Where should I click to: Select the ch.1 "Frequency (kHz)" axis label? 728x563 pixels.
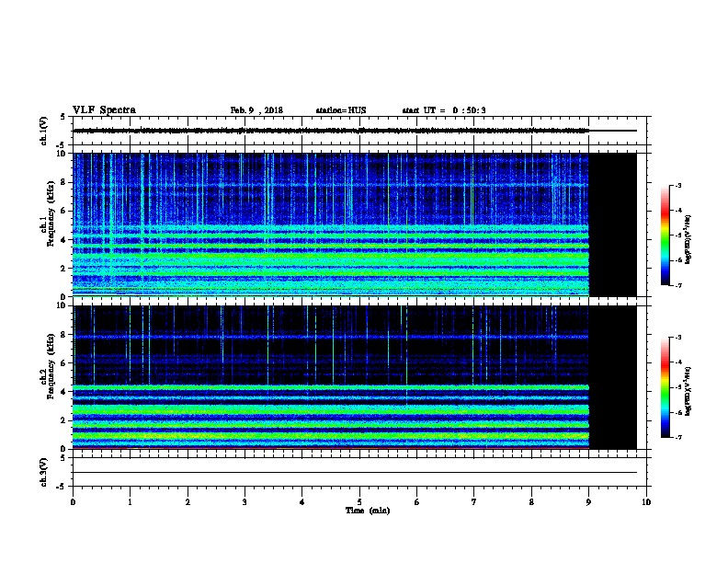[x=51, y=213]
